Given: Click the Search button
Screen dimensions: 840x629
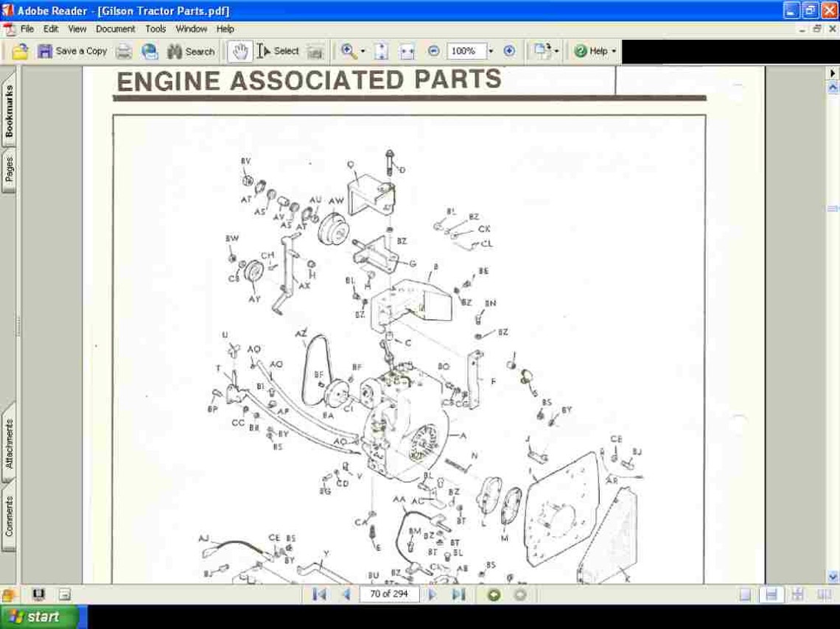Looking at the screenshot, I should pyautogui.click(x=191, y=52).
